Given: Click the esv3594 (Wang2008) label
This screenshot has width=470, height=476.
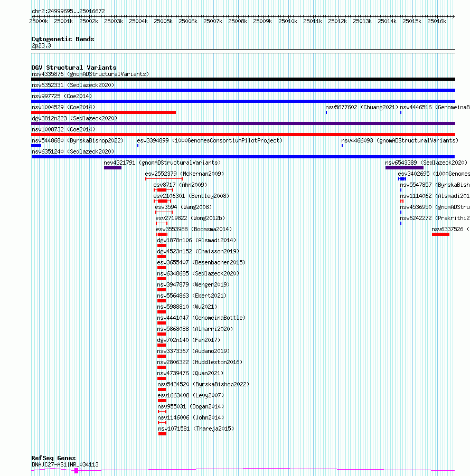Looking at the screenshot, I should click(x=183, y=207).
